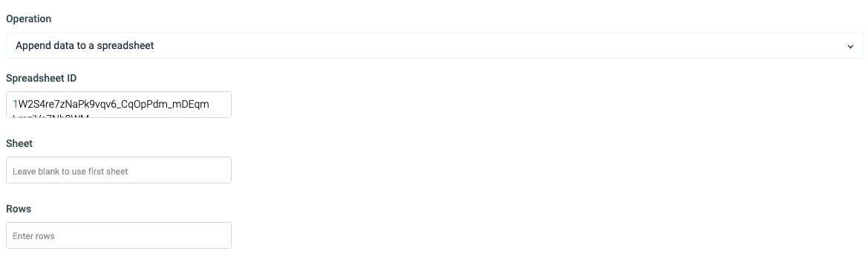The height and width of the screenshot is (274, 868).
Task: Click the Operation field label
Action: coord(29,19)
